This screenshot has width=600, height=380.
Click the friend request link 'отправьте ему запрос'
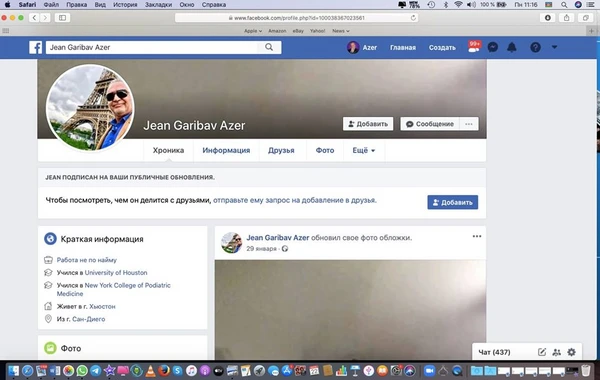click(x=295, y=200)
